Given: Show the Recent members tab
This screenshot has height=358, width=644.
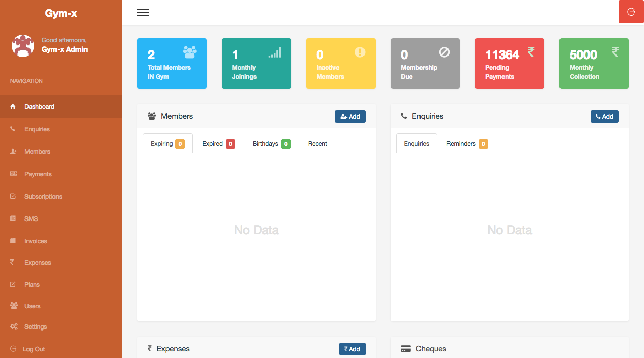Looking at the screenshot, I should pos(317,144).
